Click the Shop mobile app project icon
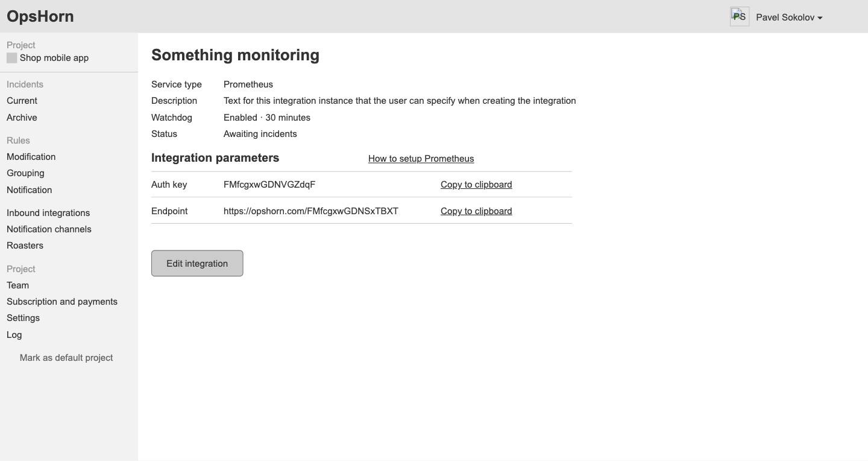This screenshot has height=461, width=868. click(11, 58)
